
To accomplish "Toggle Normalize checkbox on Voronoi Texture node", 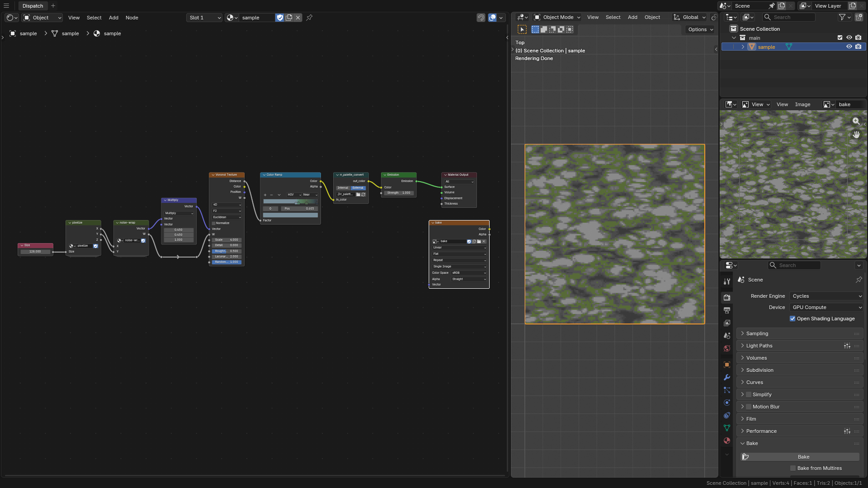I will coord(214,223).
